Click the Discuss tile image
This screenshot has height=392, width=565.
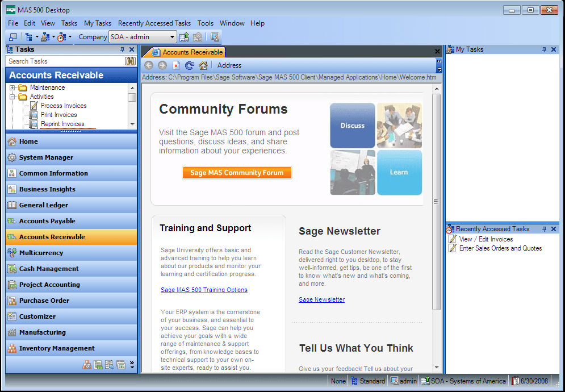tap(353, 126)
